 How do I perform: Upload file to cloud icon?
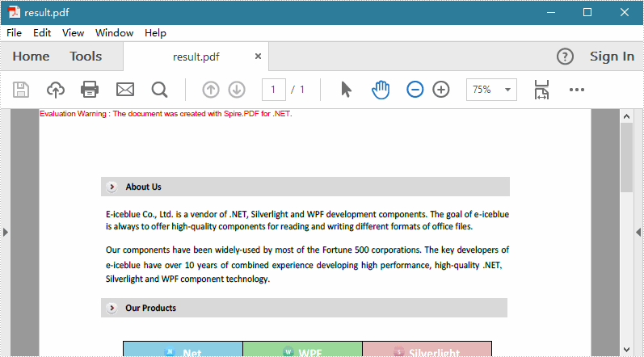[x=56, y=90]
